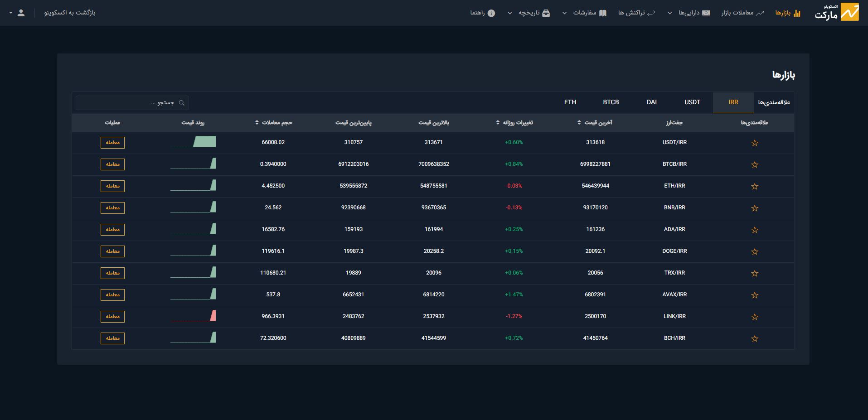
Task: Select the IRR market tab
Action: pyautogui.click(x=733, y=102)
